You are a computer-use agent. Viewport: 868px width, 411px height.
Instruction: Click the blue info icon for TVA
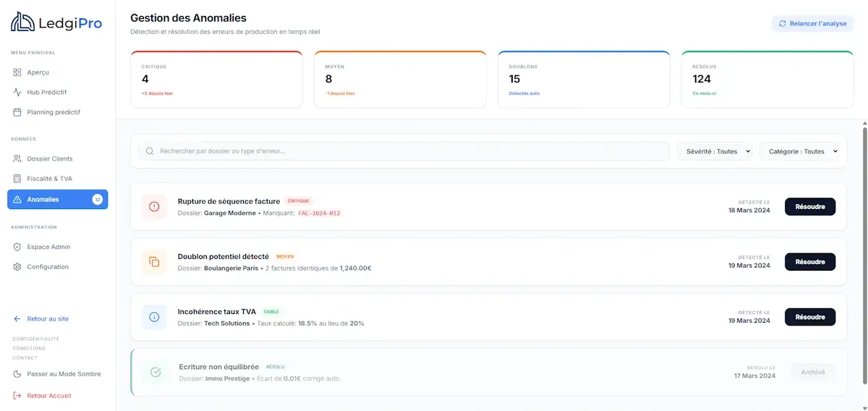point(154,317)
